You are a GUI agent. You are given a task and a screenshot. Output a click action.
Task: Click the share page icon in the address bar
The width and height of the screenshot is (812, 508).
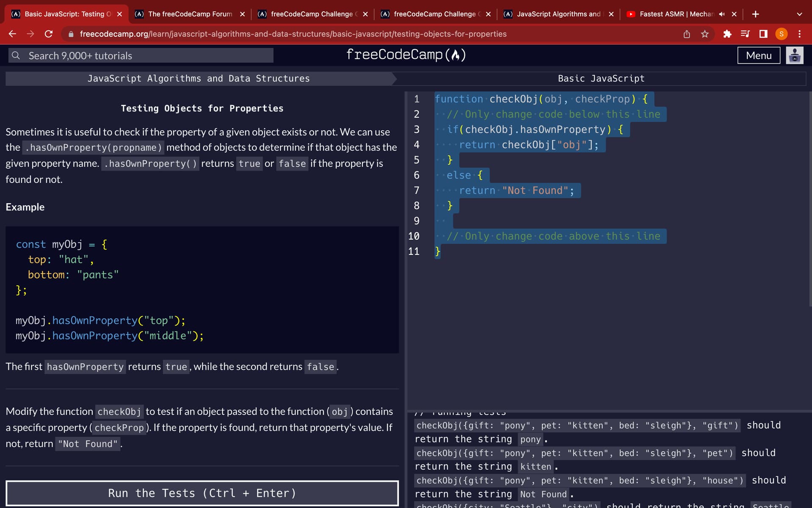pos(686,34)
